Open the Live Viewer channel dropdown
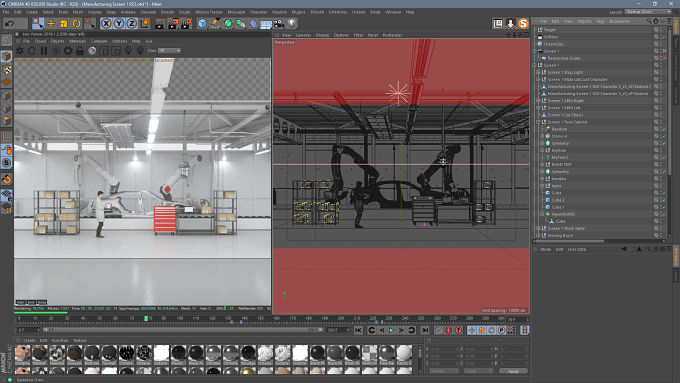The height and width of the screenshot is (383, 680). [x=170, y=51]
